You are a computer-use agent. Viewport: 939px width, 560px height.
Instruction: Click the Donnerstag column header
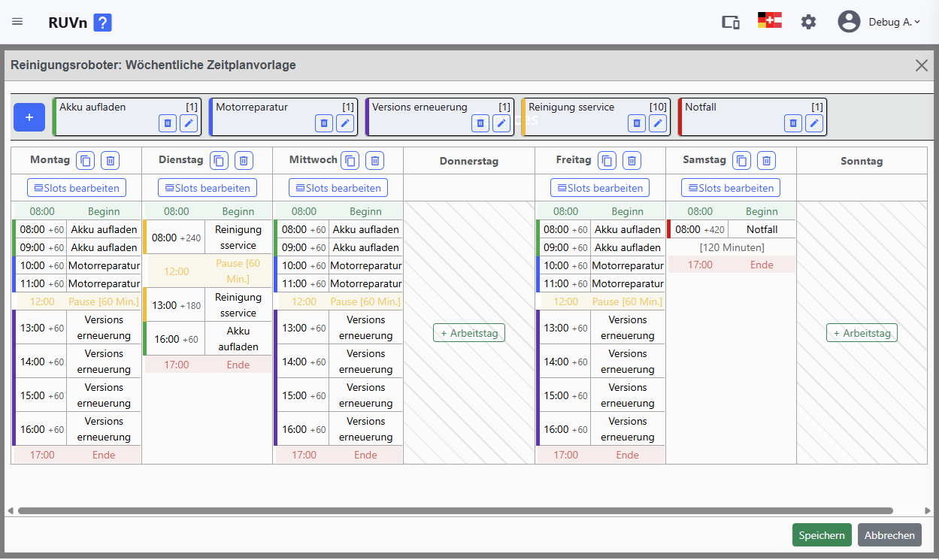click(469, 161)
